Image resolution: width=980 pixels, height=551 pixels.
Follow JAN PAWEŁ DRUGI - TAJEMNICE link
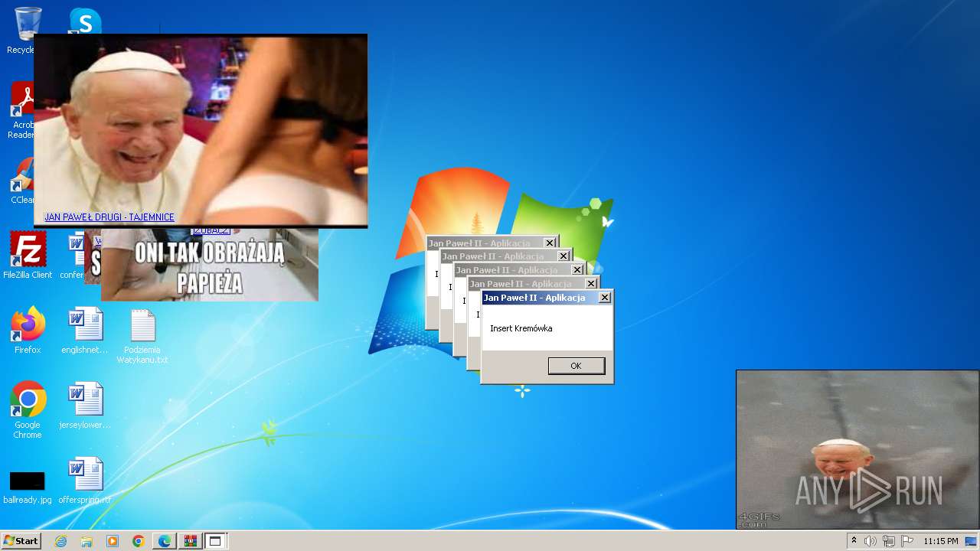click(109, 217)
